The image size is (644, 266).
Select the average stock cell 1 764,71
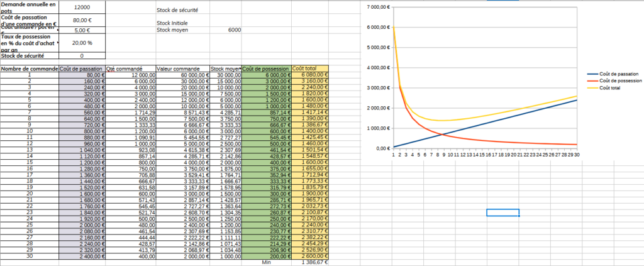[226, 174]
